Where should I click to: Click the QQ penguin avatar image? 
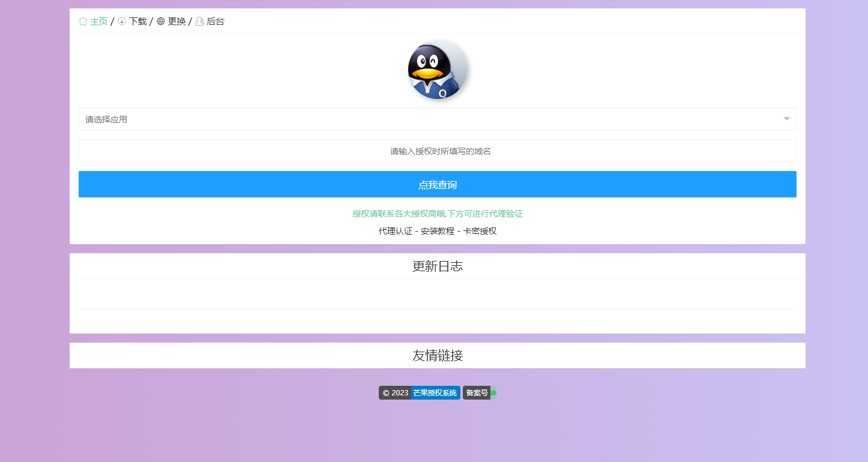(x=438, y=70)
